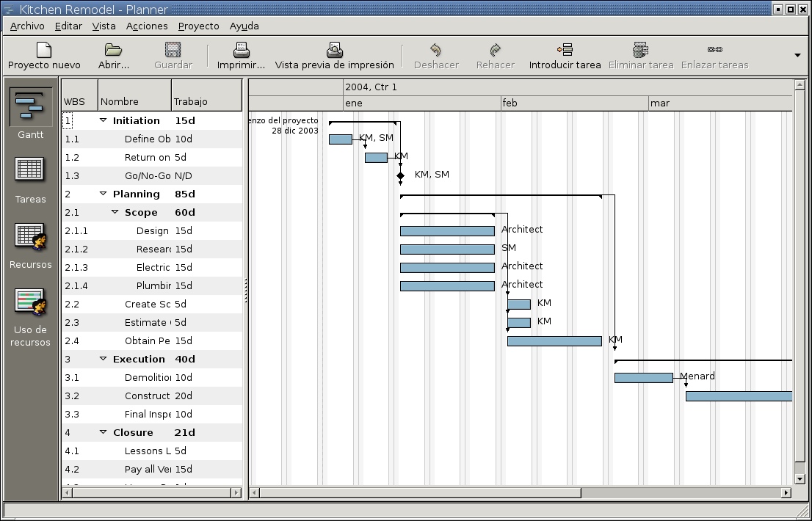Collapse the Execution task group
This screenshot has width=812, height=521.
103,359
